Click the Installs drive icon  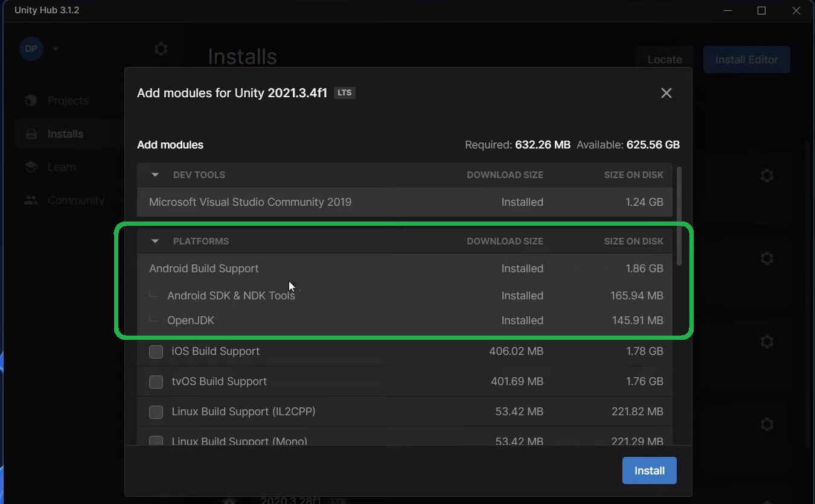pyautogui.click(x=31, y=134)
